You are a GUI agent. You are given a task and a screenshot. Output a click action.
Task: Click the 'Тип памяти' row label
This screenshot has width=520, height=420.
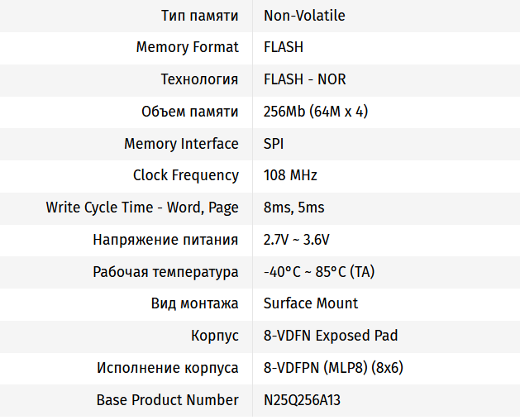pos(200,16)
